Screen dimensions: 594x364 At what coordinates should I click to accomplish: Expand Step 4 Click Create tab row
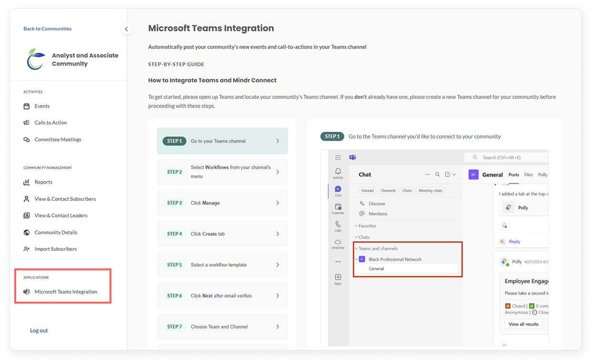[x=222, y=234]
